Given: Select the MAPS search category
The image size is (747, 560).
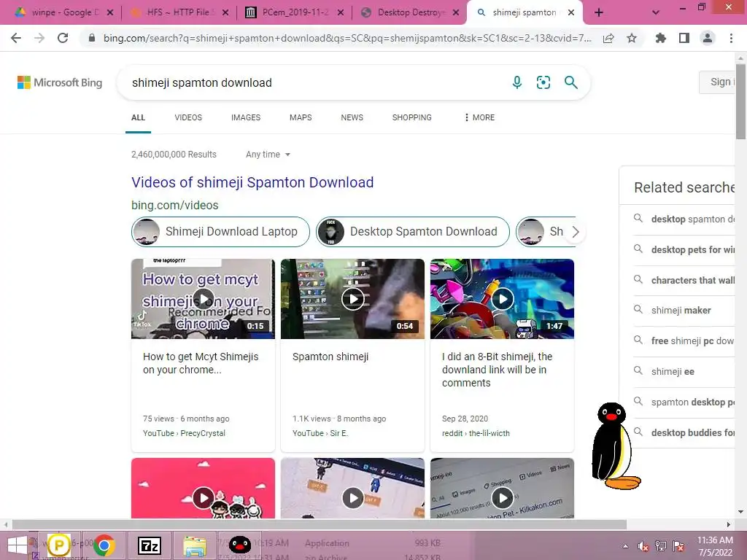Looking at the screenshot, I should point(301,117).
